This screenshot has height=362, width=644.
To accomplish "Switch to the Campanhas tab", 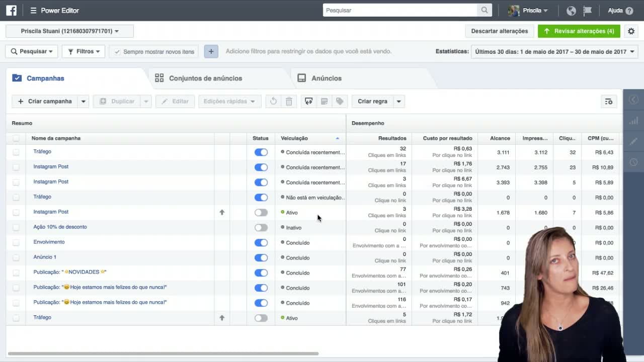I will [45, 78].
